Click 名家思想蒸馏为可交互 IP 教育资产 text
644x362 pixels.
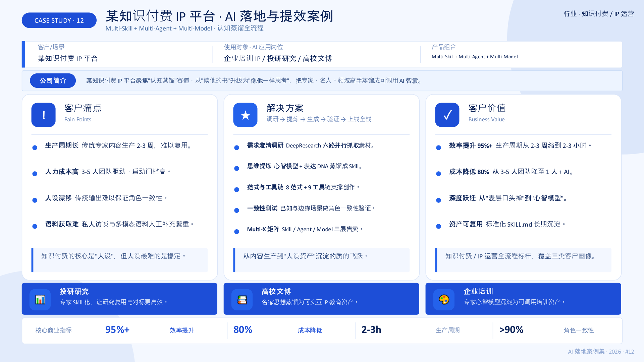310,302
